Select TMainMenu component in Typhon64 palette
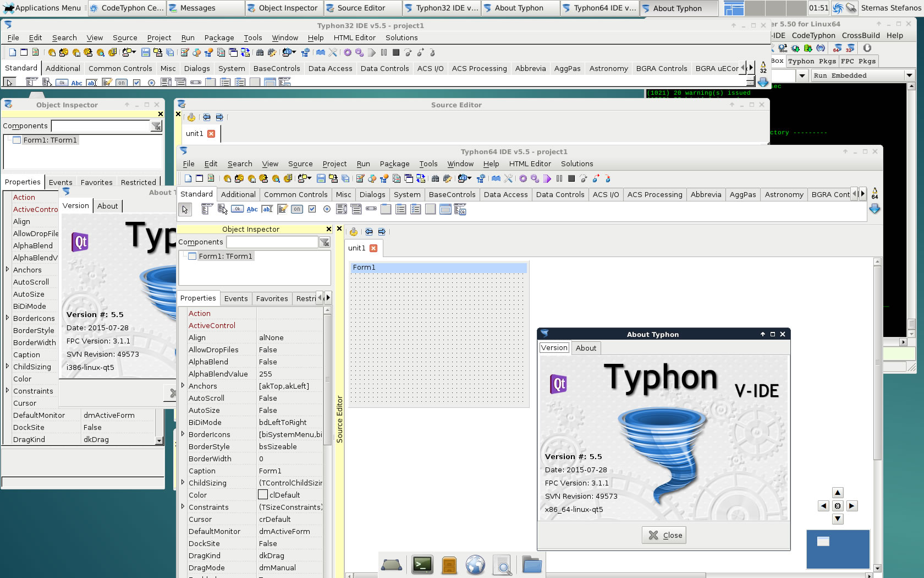This screenshot has width=924, height=578. [x=207, y=209]
